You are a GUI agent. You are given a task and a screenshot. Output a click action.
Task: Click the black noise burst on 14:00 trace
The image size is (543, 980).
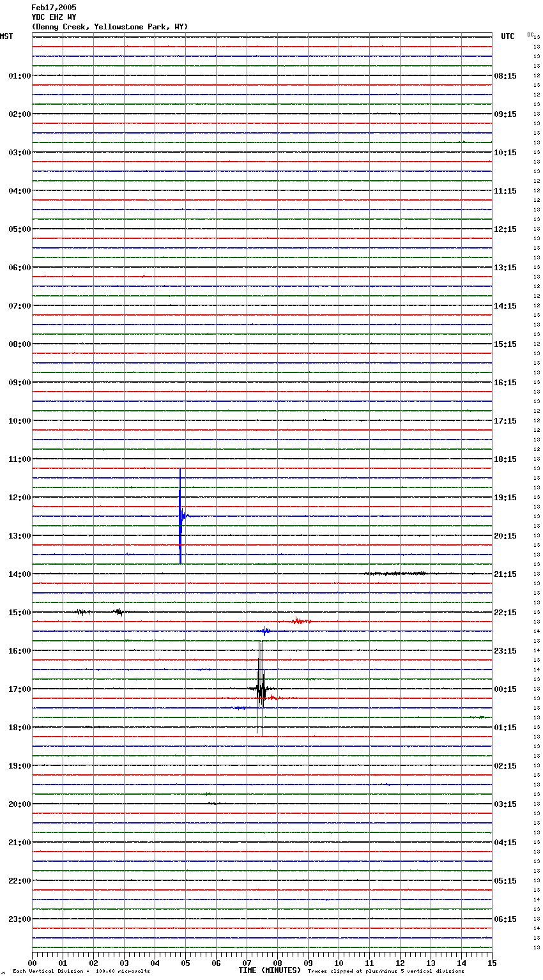[x=396, y=574]
